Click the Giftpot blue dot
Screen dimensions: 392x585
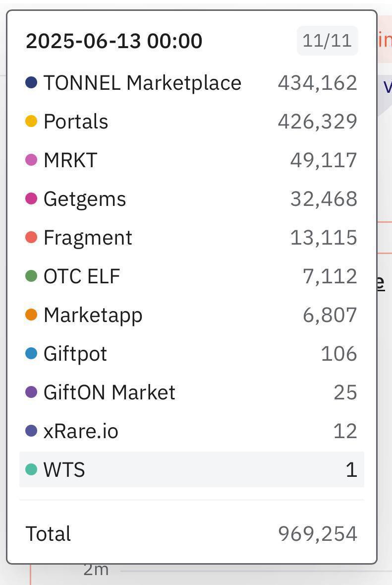(x=31, y=354)
